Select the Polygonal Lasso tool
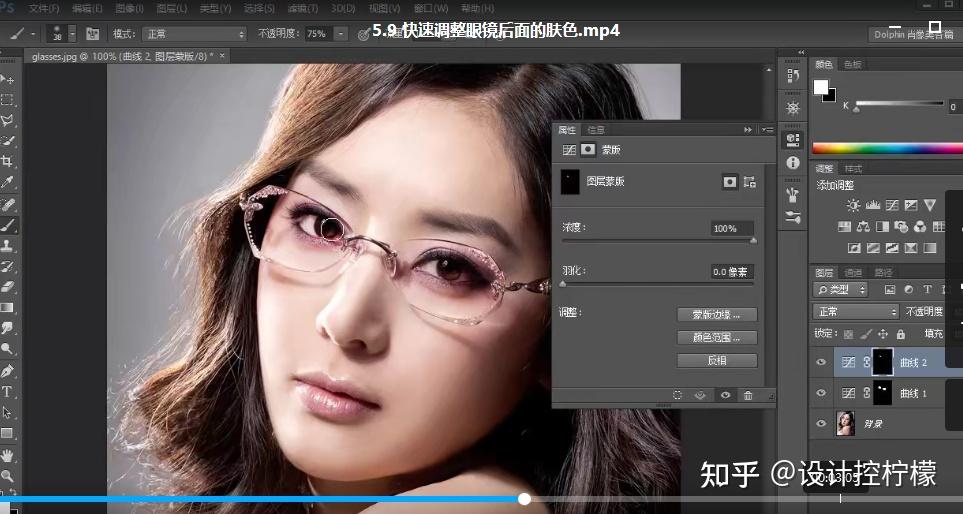The width and height of the screenshot is (963, 514). 7,120
